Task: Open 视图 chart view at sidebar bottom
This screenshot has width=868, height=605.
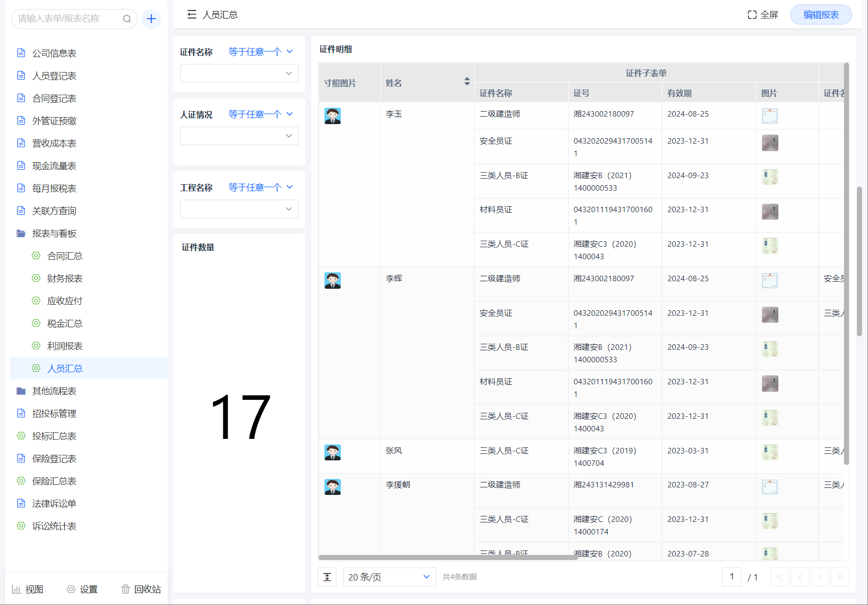Action: [28, 589]
